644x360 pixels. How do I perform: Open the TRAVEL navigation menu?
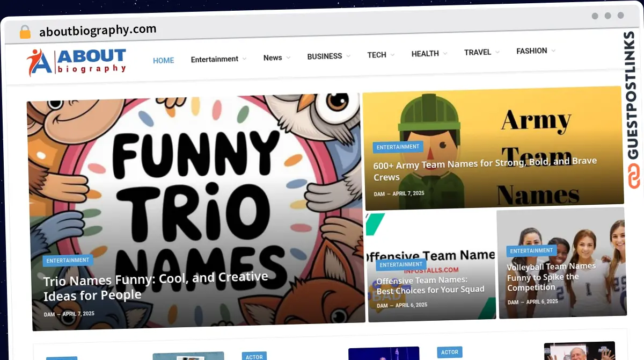(x=478, y=52)
